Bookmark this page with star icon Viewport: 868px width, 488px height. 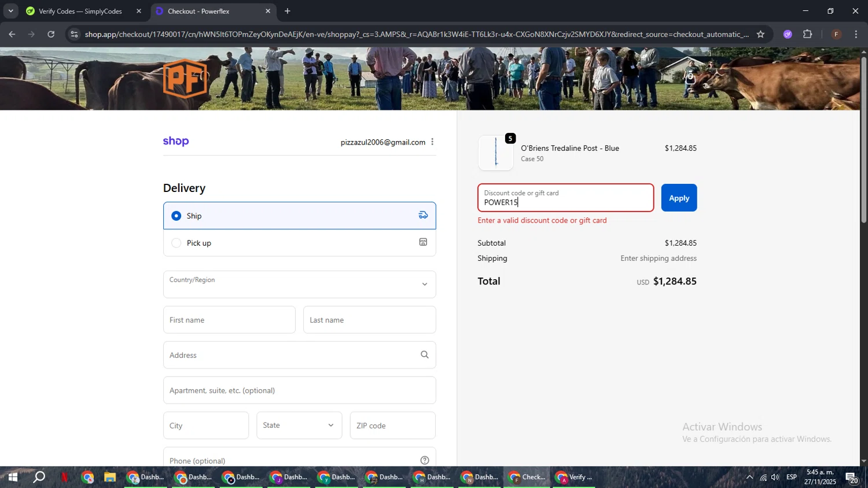pyautogui.click(x=760, y=34)
